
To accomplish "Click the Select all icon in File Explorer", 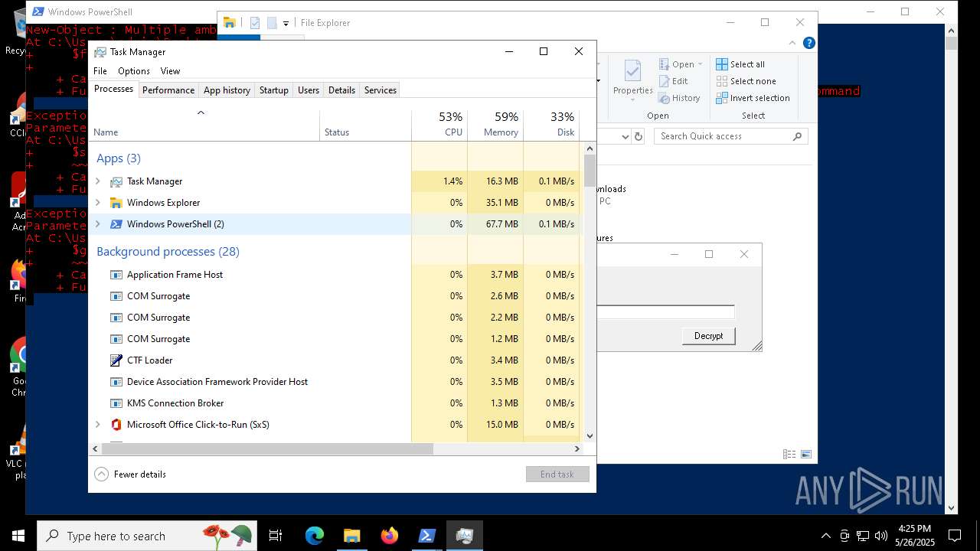I will 722,64.
